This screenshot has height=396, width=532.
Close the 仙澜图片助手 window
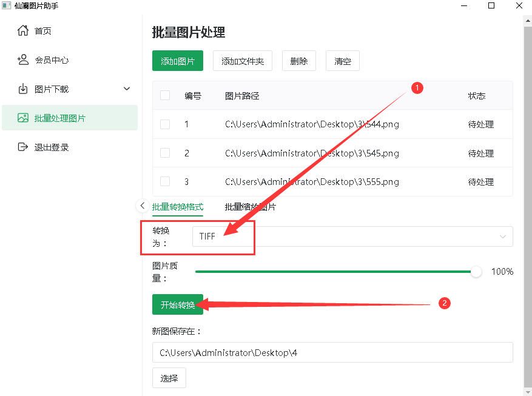pos(519,6)
